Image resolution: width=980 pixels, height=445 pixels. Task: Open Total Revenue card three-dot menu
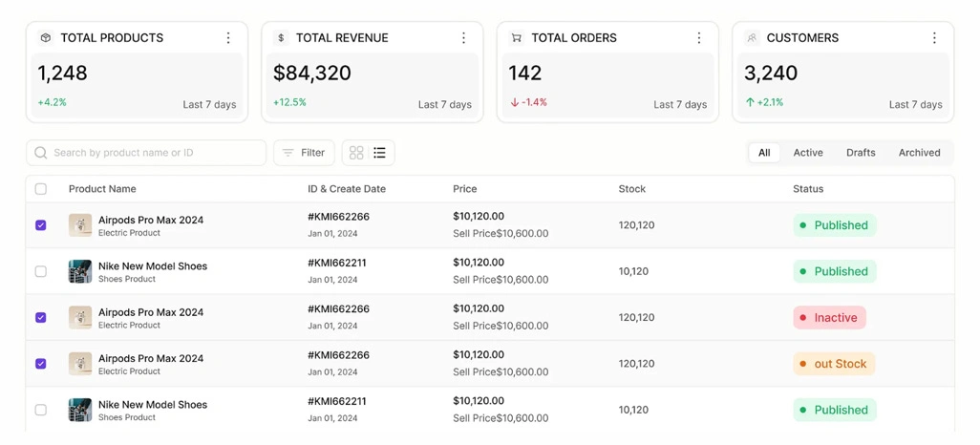click(464, 38)
